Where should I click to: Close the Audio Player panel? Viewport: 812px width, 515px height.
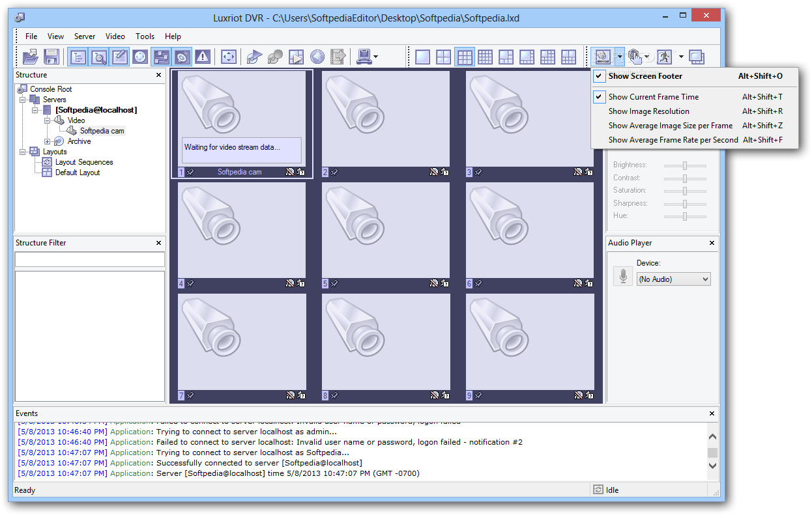click(x=712, y=243)
